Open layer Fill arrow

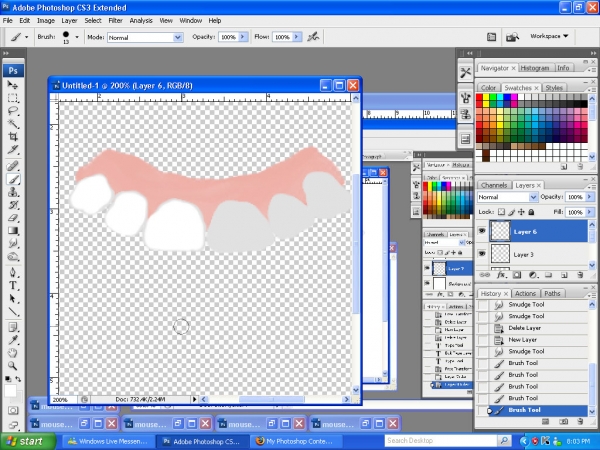coord(589,212)
